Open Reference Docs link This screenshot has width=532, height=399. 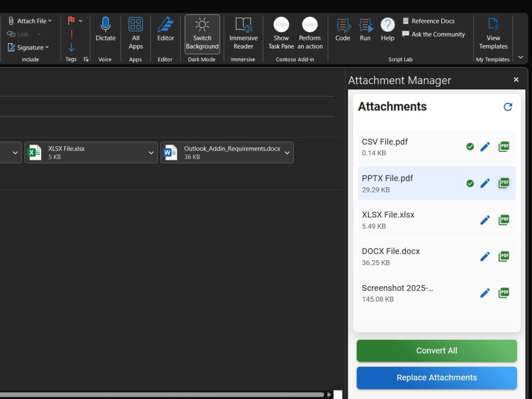coord(428,21)
